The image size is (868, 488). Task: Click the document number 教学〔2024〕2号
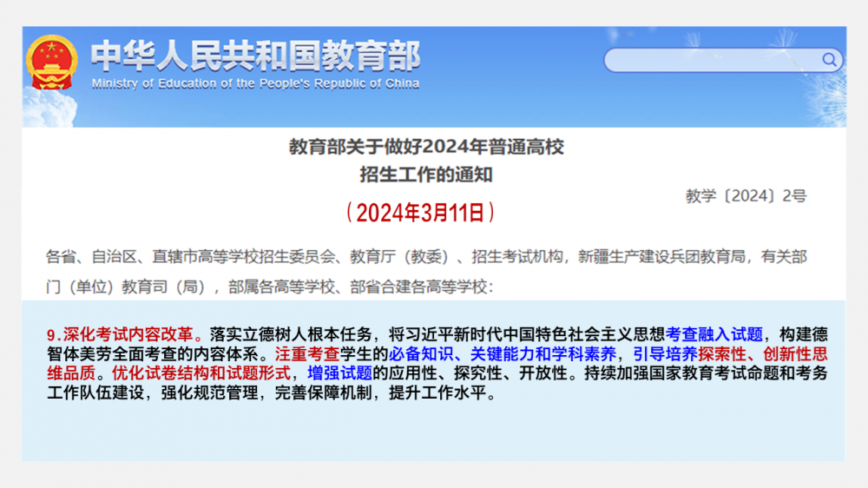(745, 196)
